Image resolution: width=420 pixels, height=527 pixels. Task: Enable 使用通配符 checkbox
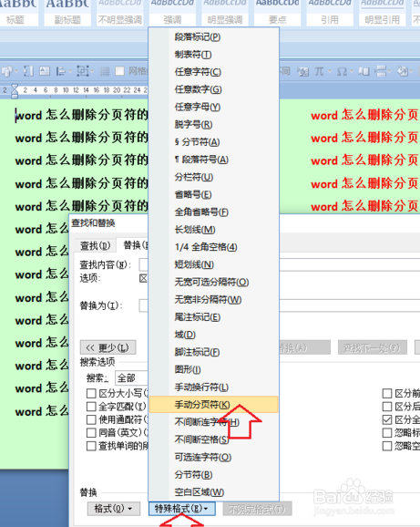click(91, 419)
